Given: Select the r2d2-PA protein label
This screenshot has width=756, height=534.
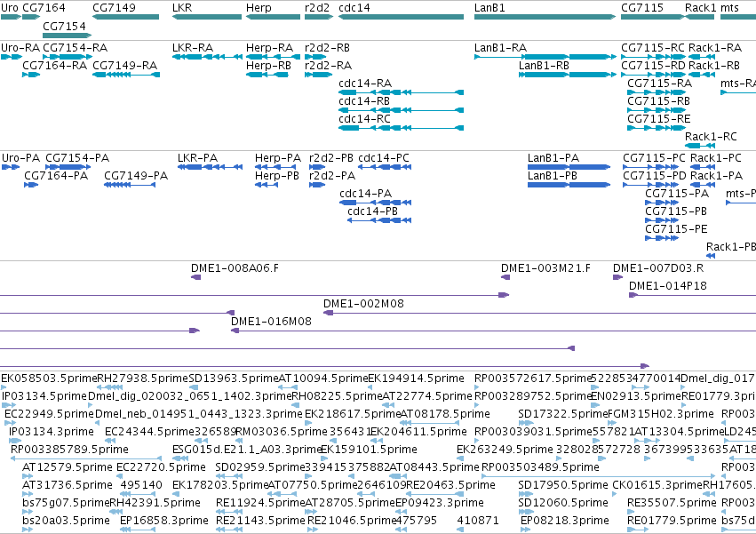Looking at the screenshot, I should (x=332, y=176).
